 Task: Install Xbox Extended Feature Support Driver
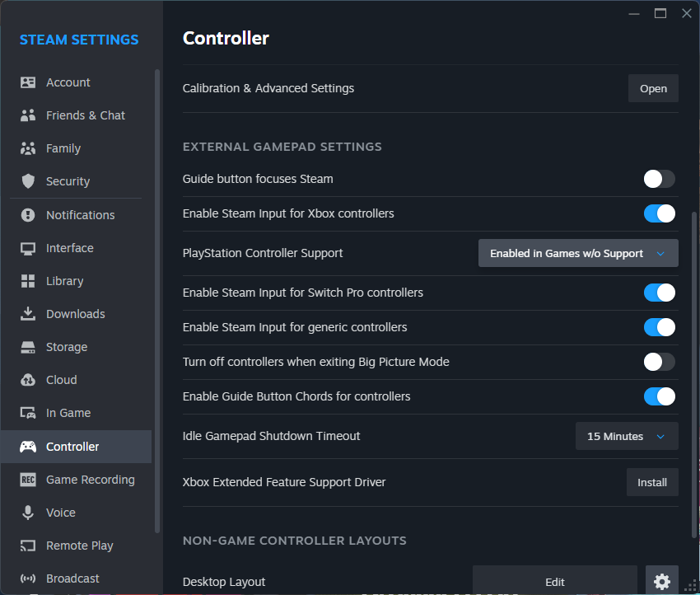point(652,482)
